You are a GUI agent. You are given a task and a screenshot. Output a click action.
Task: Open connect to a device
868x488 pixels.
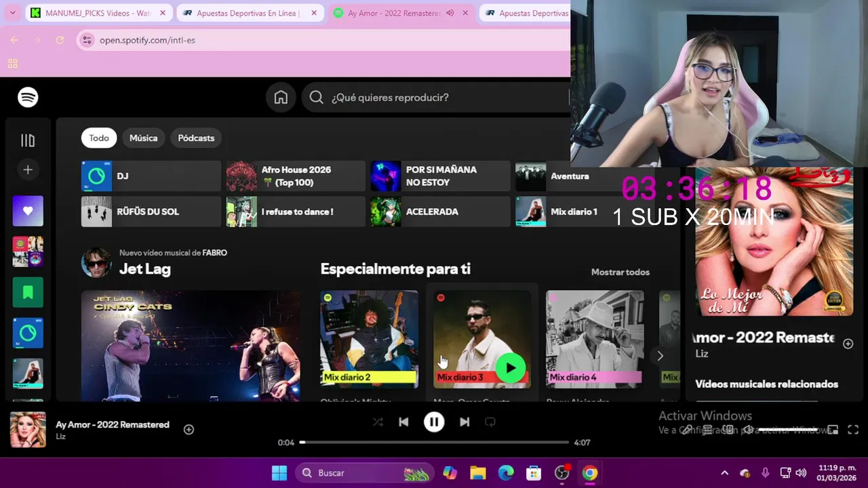point(728,430)
